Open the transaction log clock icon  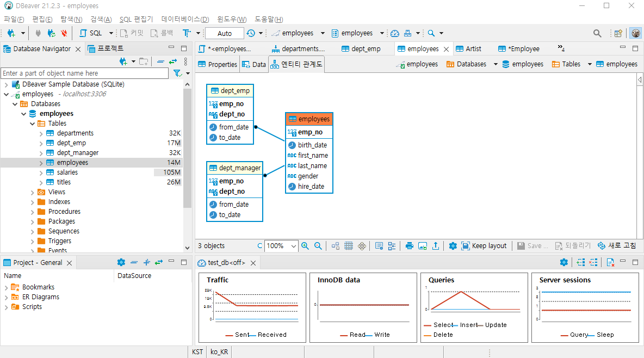251,33
